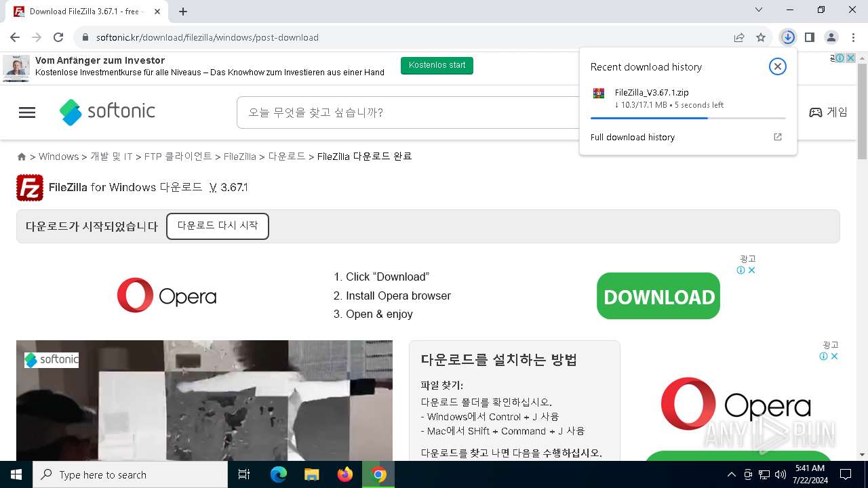868x488 pixels.
Task: Click the address bar URL
Action: 208,37
